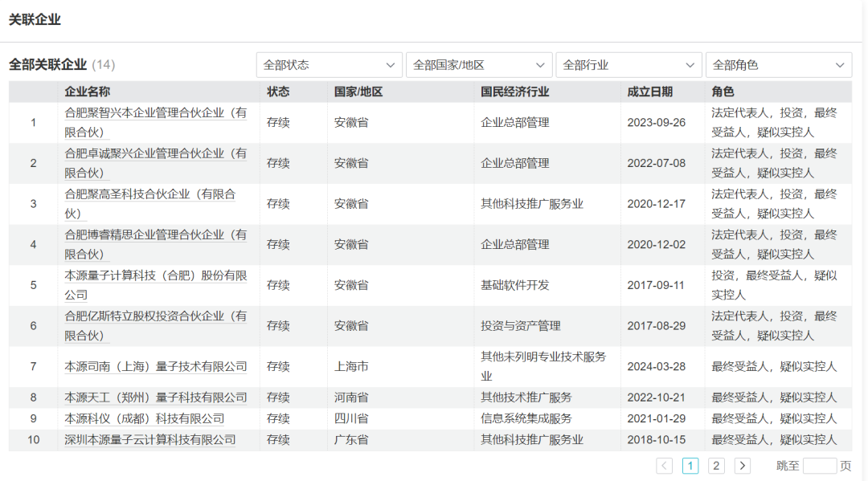Open 合肥卓诚聚兴企业管理合伙企业 company link
Image resolution: width=868 pixels, height=481 pixels.
(156, 163)
